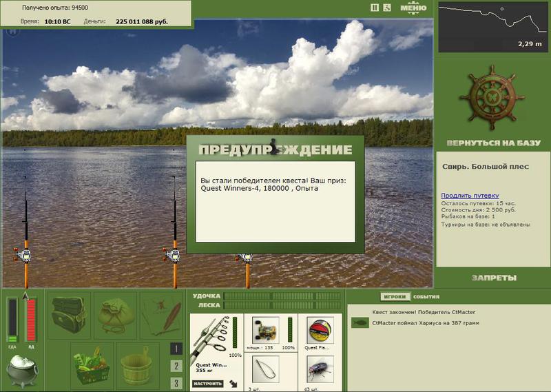Click the depth profile map

pos(492,27)
